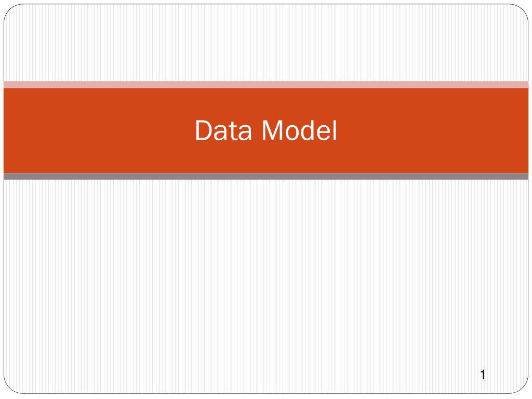This screenshot has width=532, height=399.
Task: Click the blank striped area below the banner
Action: tap(266, 286)
